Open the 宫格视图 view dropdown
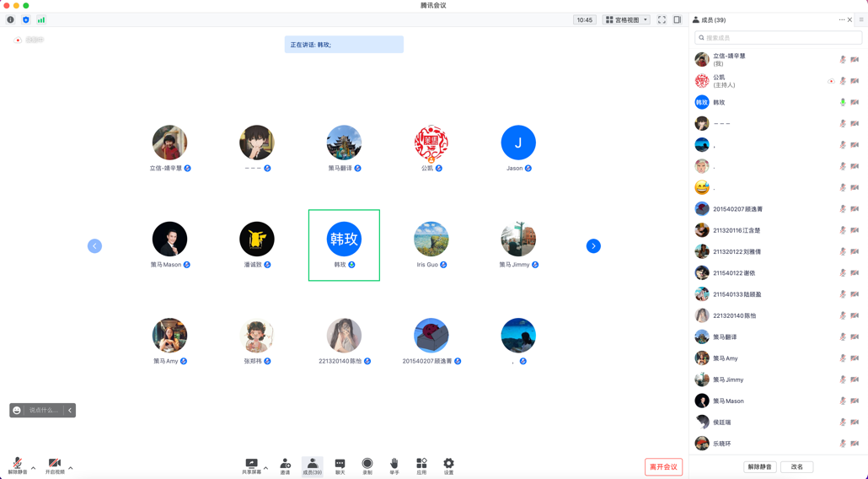 [626, 19]
